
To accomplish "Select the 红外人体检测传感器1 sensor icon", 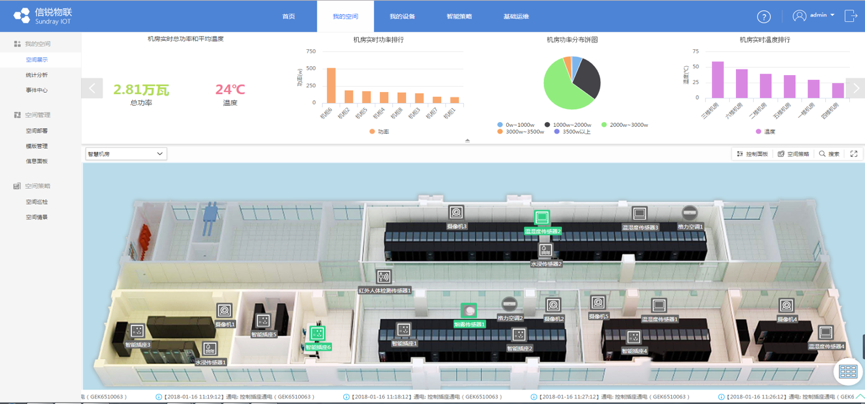I will pos(383,277).
